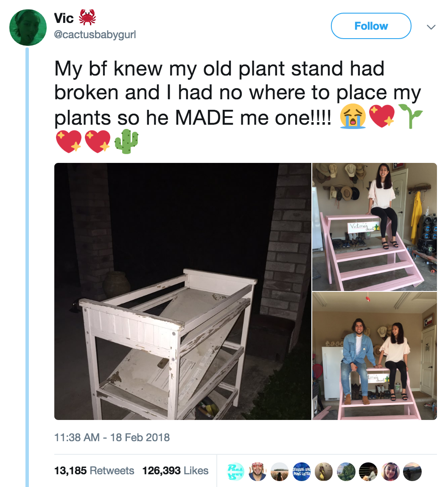Show the 13,185 Retweets list
The image size is (448, 487).
tap(94, 470)
